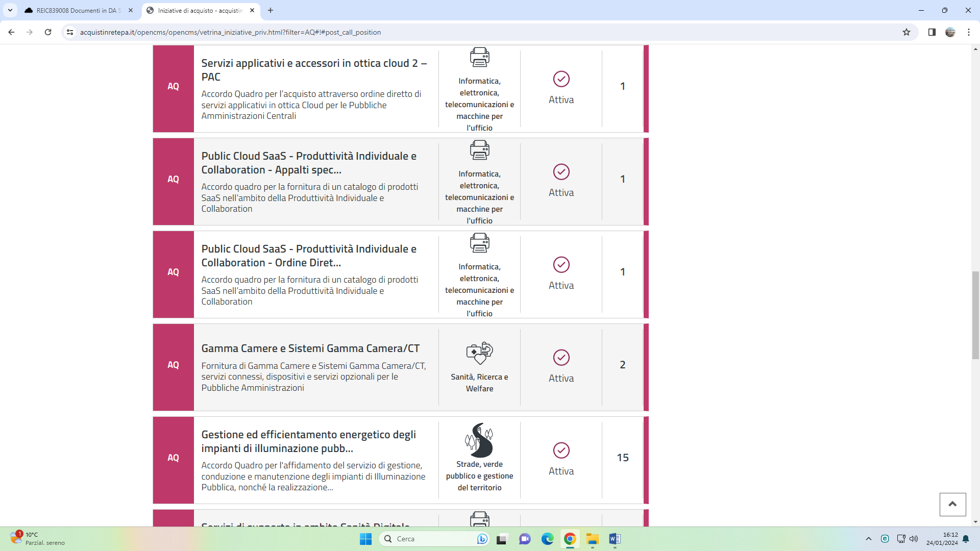The width and height of the screenshot is (980, 551).
Task: Open a new browser tab
Action: (x=271, y=10)
